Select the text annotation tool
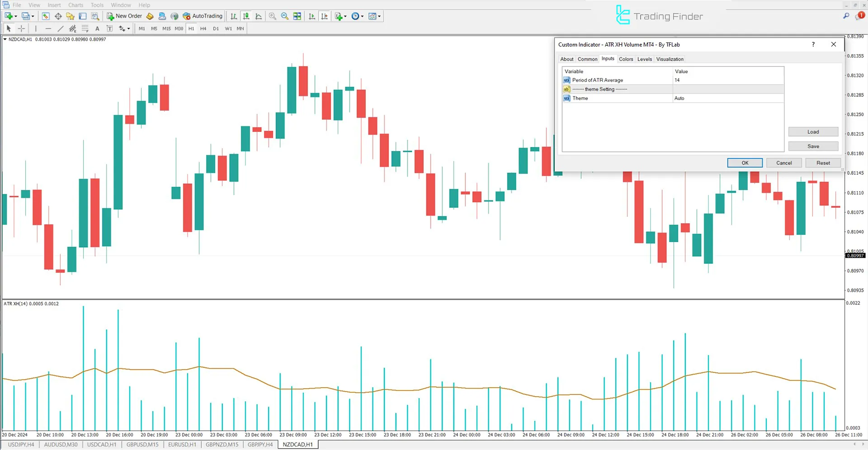 [97, 28]
